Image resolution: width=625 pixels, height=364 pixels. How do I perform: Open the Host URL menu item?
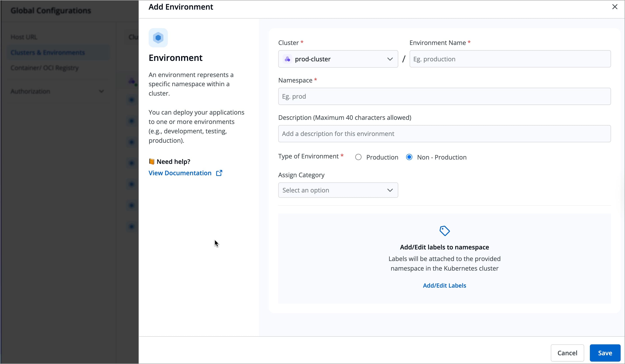click(x=24, y=37)
